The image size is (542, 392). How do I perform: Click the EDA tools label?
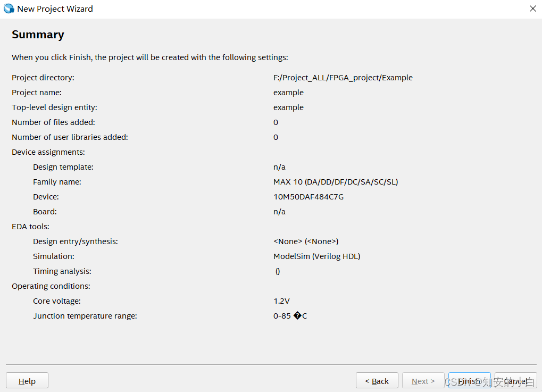click(30, 227)
